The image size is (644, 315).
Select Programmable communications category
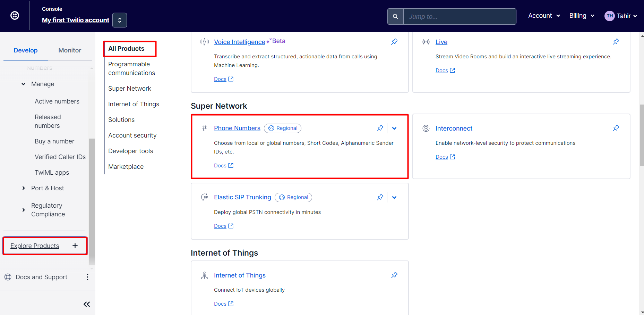tap(132, 68)
